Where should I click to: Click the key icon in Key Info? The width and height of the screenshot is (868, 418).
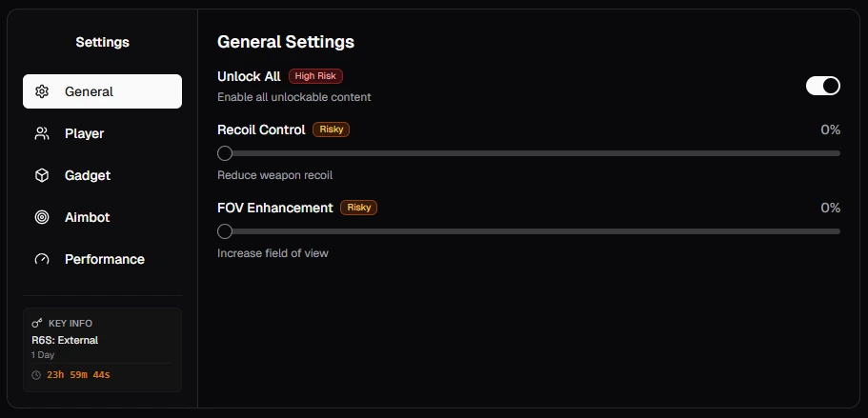point(37,323)
